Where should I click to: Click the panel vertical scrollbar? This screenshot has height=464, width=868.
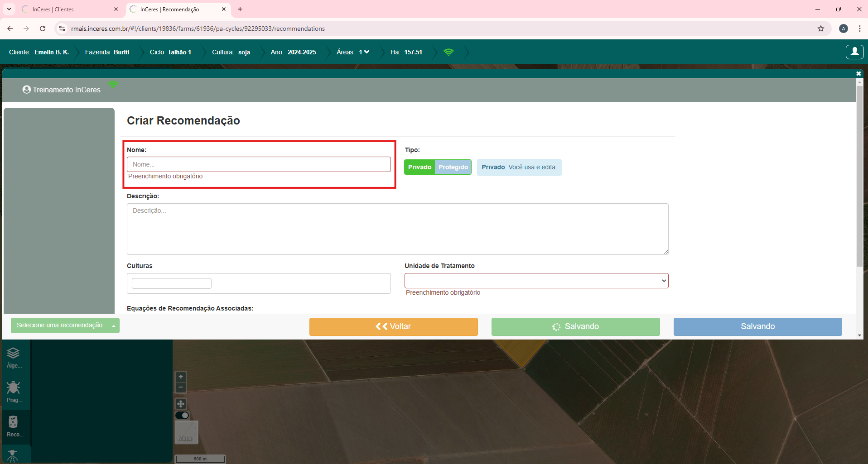(x=859, y=176)
